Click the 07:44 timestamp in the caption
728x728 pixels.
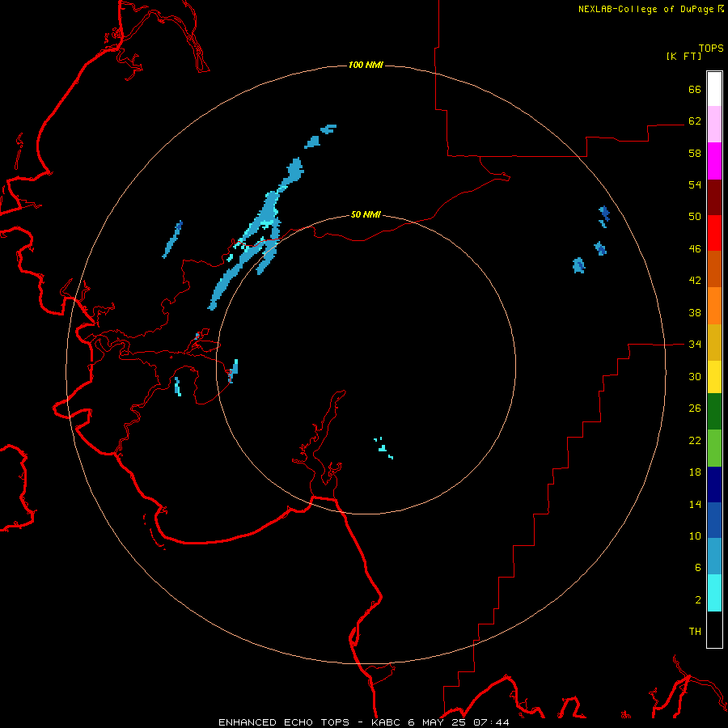(x=491, y=722)
